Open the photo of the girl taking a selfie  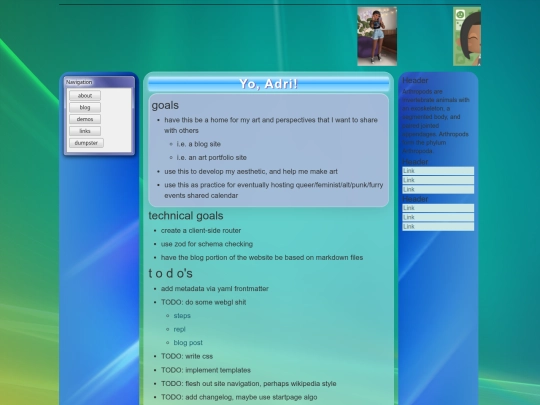[377, 36]
